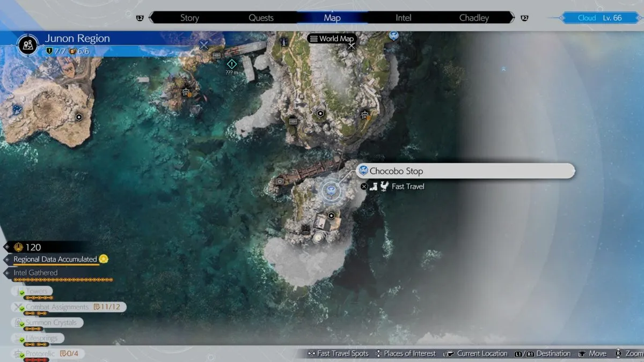Click the 7/7 region counter
Viewport: 644px width, 362px height.
coord(55,51)
